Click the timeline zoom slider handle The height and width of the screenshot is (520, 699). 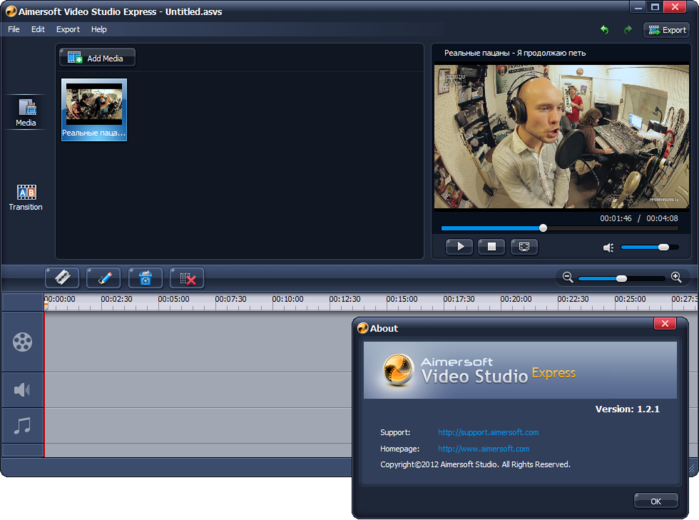tap(621, 278)
